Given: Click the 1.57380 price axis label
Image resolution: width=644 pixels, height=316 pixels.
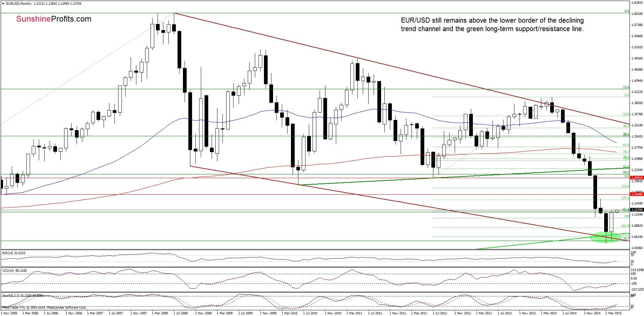Looking at the screenshot, I should pos(637,25).
